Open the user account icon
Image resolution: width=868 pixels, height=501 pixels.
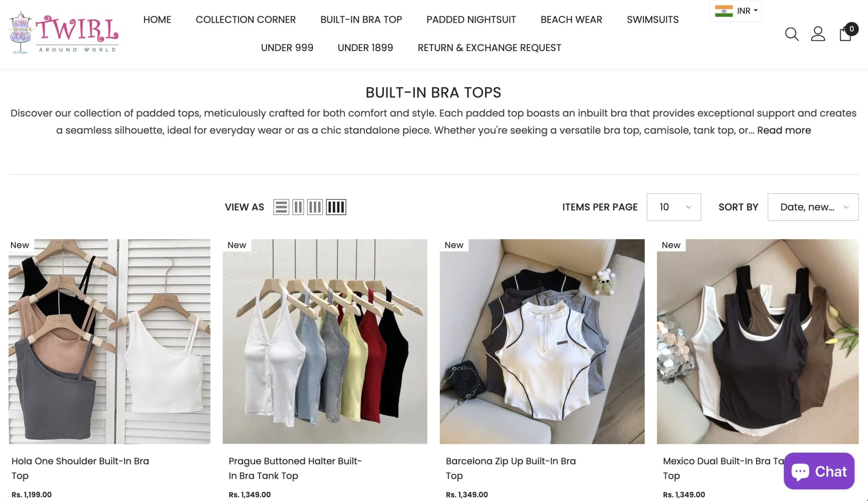click(818, 34)
